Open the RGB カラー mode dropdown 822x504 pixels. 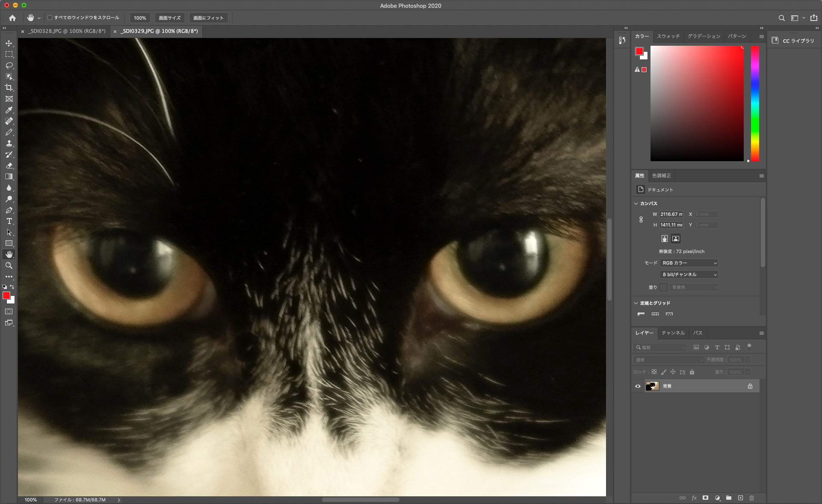[x=689, y=263]
